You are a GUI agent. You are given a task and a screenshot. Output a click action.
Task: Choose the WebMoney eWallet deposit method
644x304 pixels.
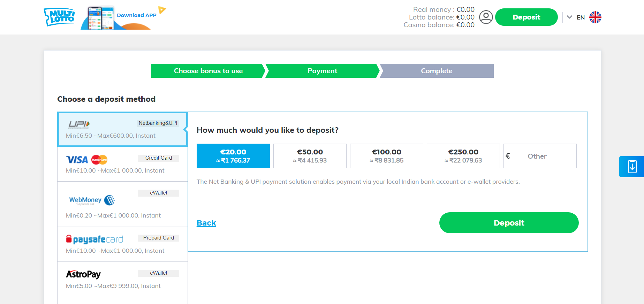point(91,200)
